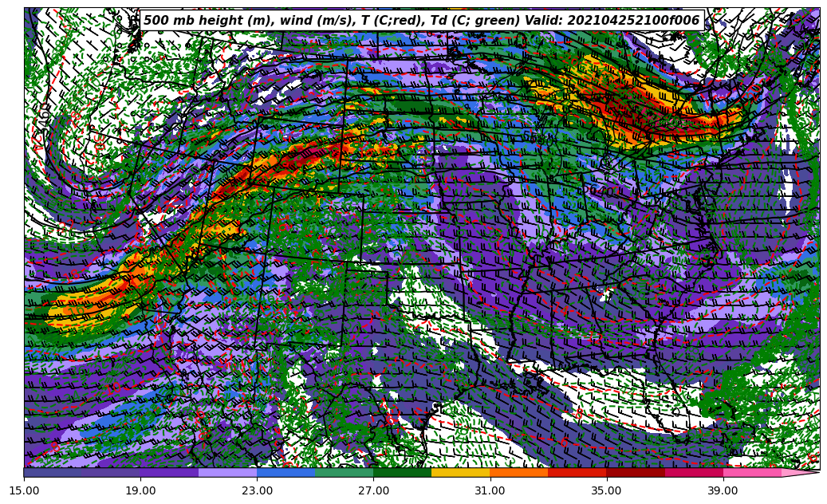Select the 23.00 tick label
The width and height of the screenshot is (827, 504).
[x=257, y=490]
